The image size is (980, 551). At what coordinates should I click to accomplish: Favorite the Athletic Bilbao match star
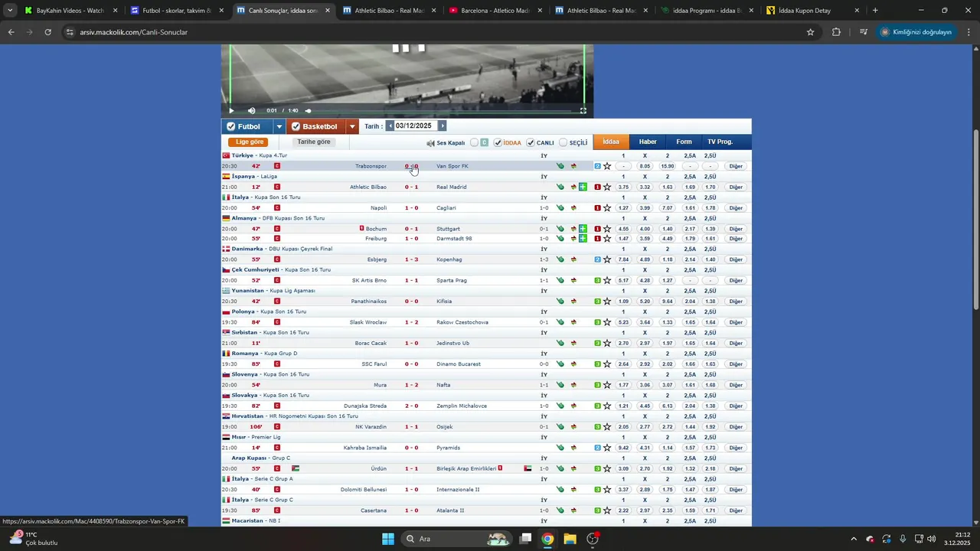tap(607, 187)
